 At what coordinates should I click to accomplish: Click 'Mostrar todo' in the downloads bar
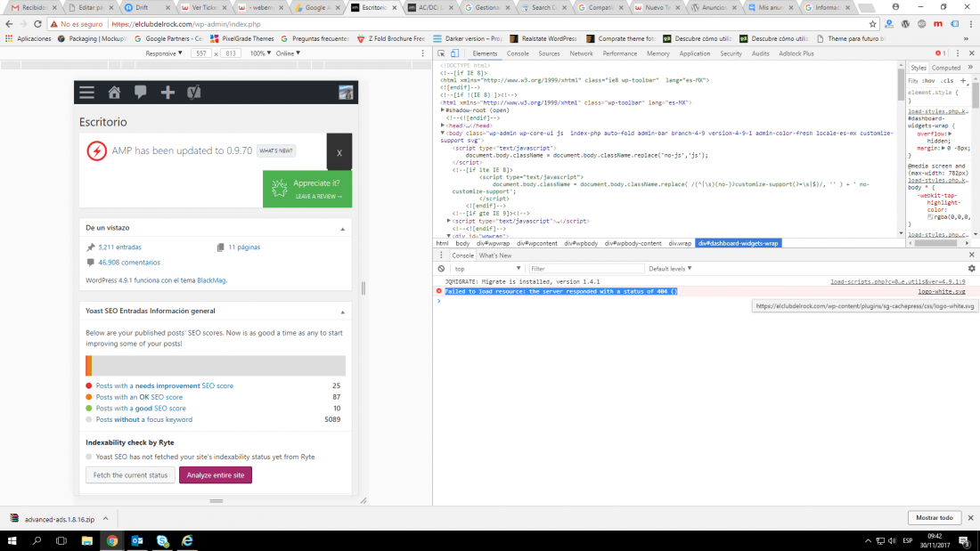coord(935,518)
